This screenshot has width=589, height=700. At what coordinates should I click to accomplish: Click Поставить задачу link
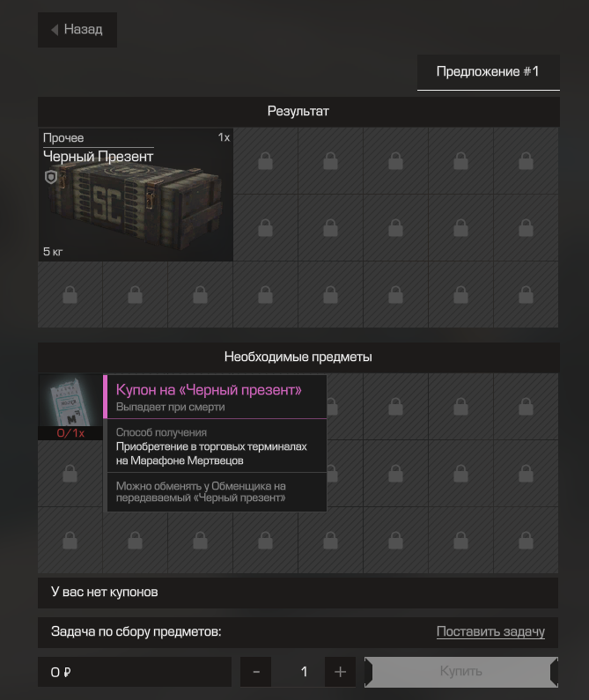(x=490, y=631)
